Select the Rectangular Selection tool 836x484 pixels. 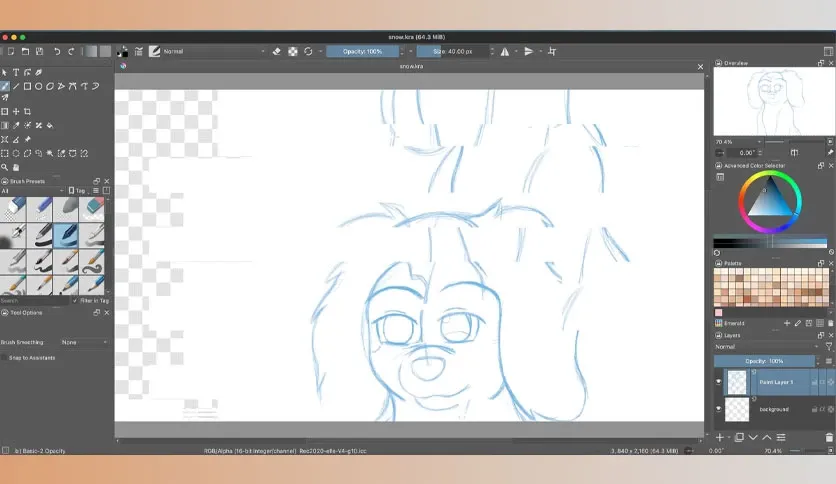coord(5,153)
